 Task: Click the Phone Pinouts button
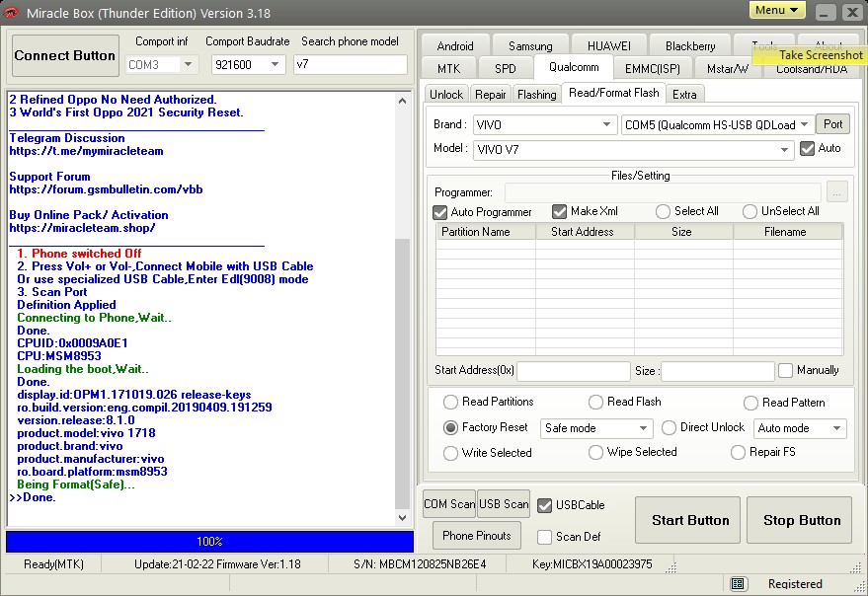pos(477,536)
